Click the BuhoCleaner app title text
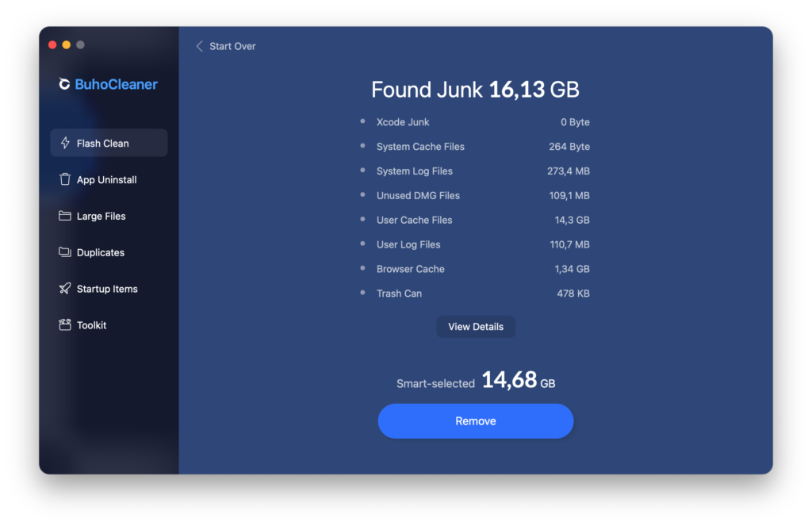Screen dimensions: 812x526 (x=116, y=84)
